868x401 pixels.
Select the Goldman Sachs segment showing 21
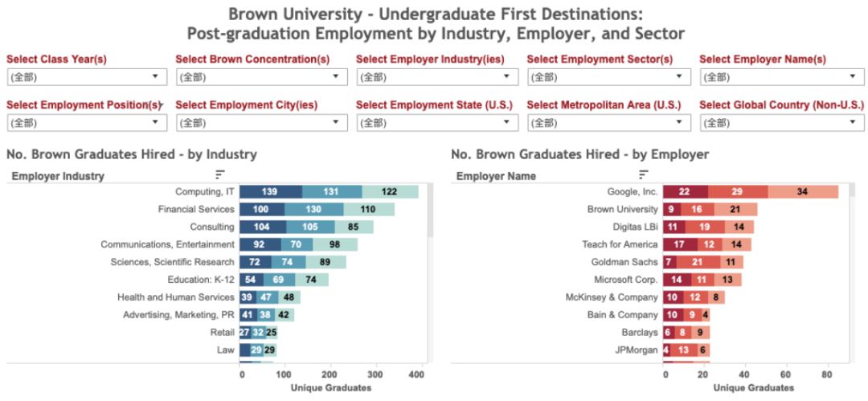point(700,262)
